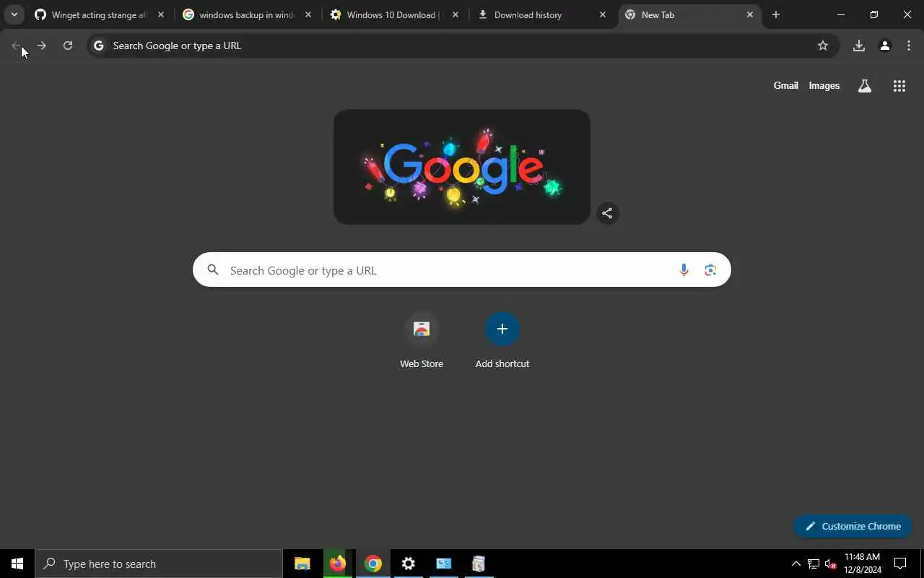
Task: Share the Google doodle
Action: [608, 213]
